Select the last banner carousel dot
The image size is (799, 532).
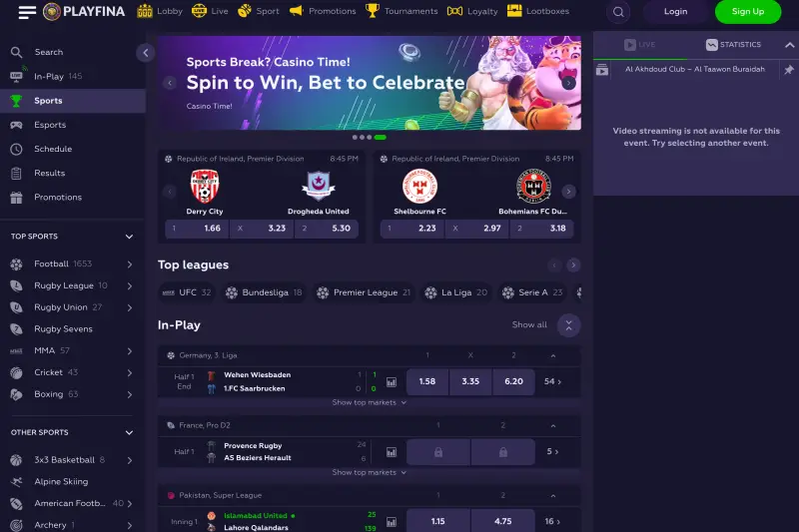(381, 138)
